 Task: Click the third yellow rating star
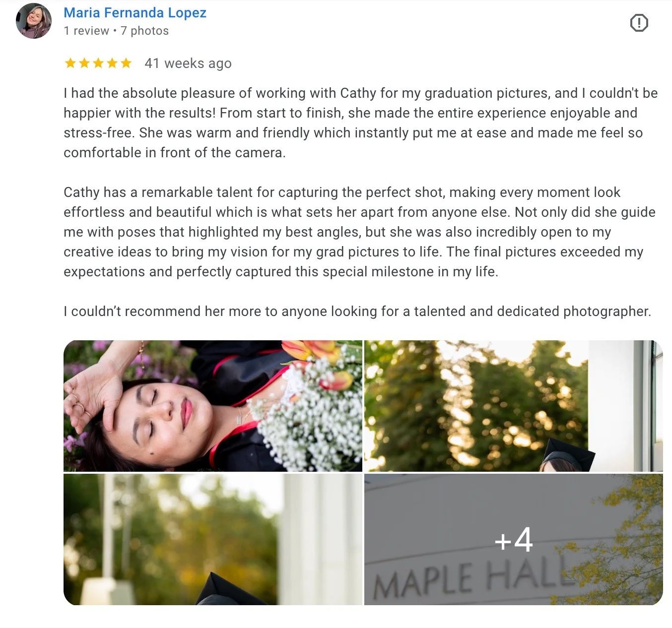pyautogui.click(x=98, y=63)
